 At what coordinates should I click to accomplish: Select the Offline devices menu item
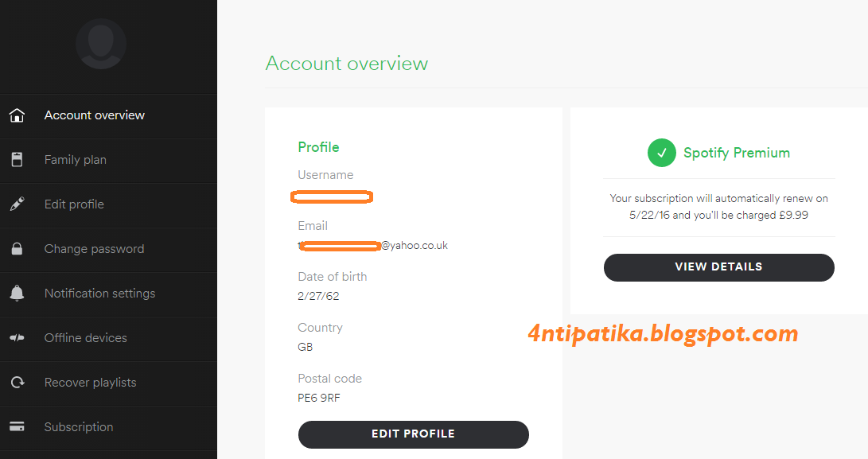[85, 338]
